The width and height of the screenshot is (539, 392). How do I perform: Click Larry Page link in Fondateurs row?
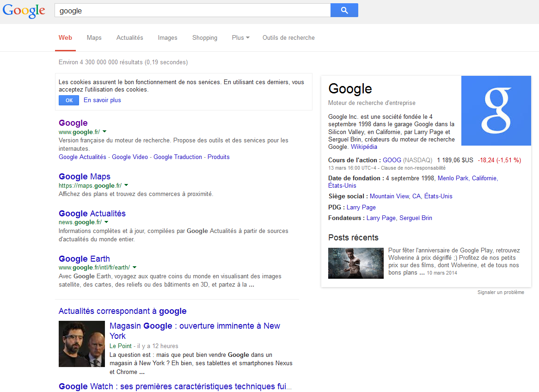381,218
